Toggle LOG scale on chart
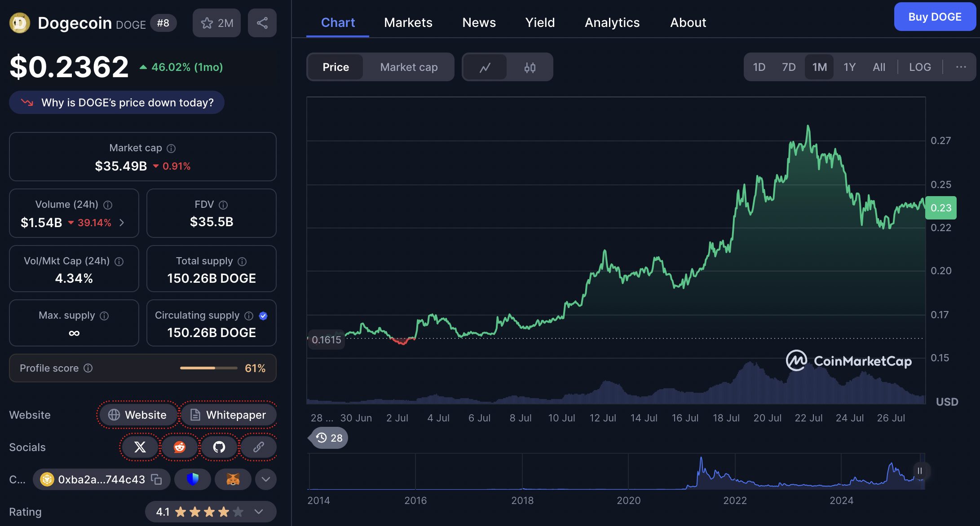Image resolution: width=980 pixels, height=526 pixels. pos(920,67)
